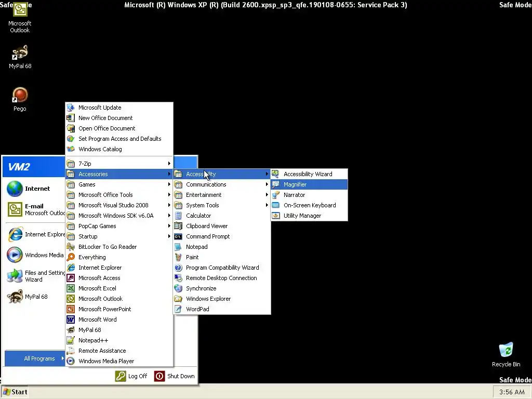Click the Remote Desktop Connection icon
The width and height of the screenshot is (532, 399).
(x=178, y=278)
